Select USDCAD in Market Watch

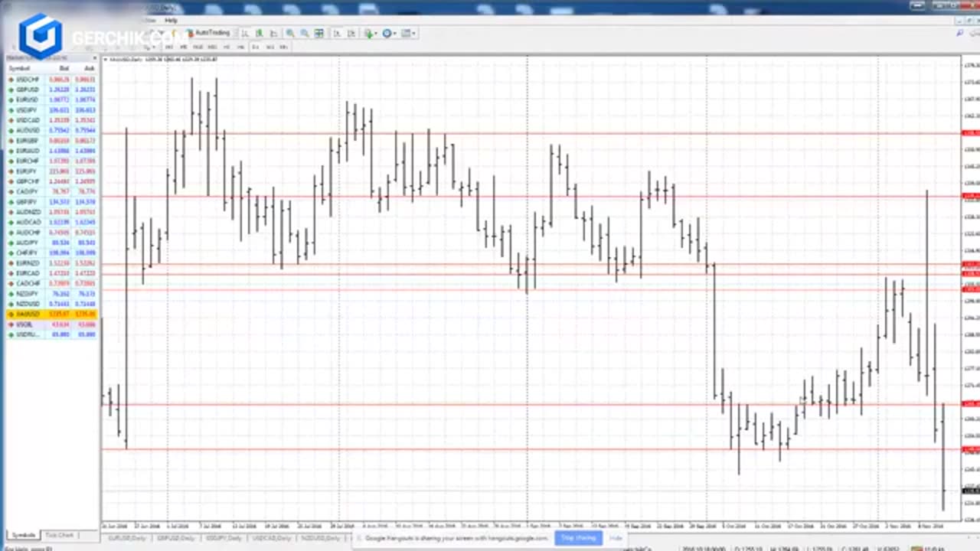coord(51,120)
